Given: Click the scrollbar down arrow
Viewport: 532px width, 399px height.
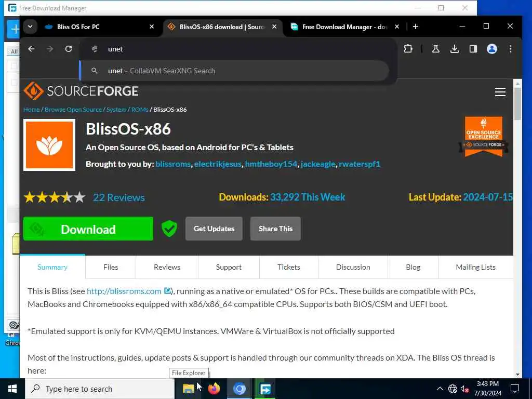Looking at the screenshot, I should (x=517, y=374).
